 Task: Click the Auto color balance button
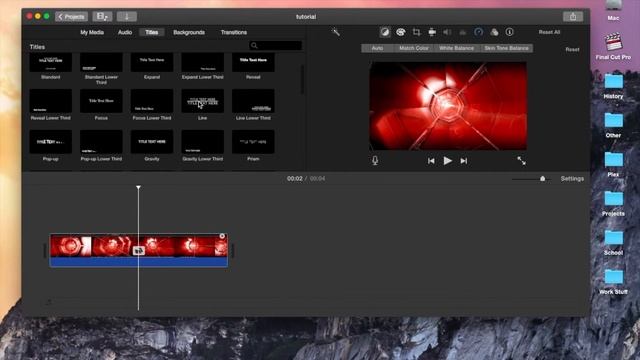[x=377, y=48]
